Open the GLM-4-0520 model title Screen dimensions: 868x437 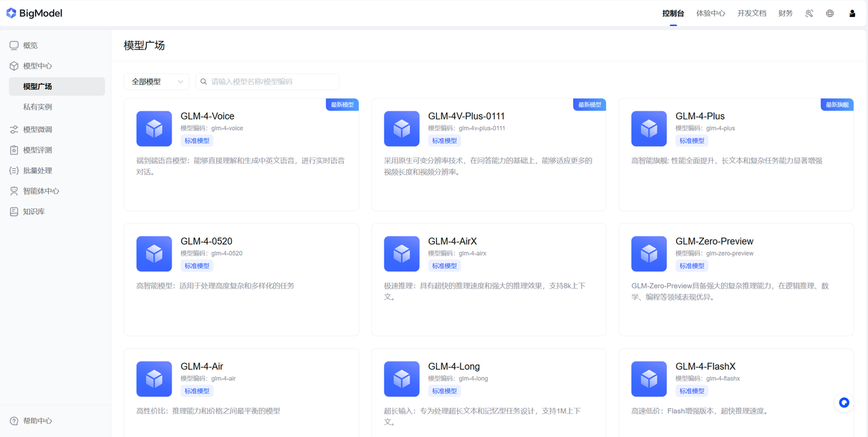click(x=206, y=242)
